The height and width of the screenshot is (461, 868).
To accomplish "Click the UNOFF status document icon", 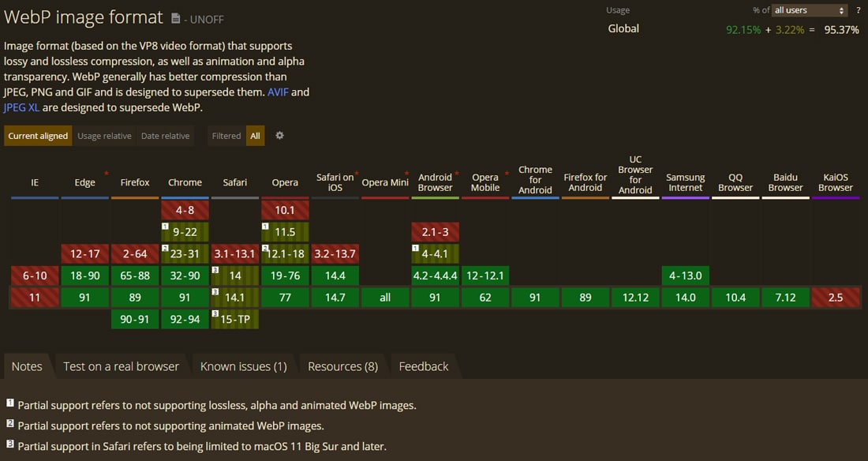I will click(x=175, y=18).
